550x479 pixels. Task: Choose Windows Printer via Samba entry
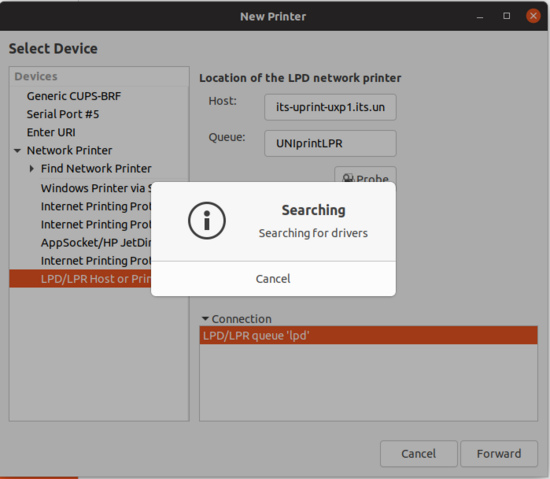click(x=96, y=188)
